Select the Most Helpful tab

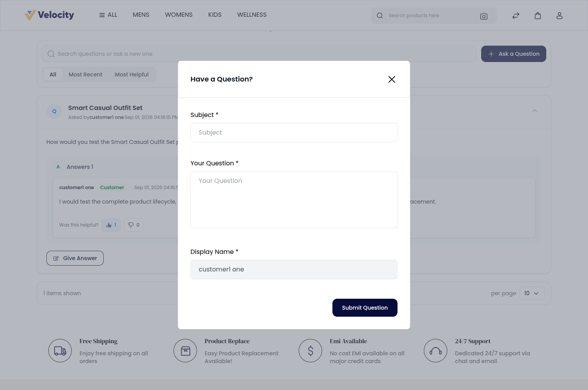tap(132, 74)
